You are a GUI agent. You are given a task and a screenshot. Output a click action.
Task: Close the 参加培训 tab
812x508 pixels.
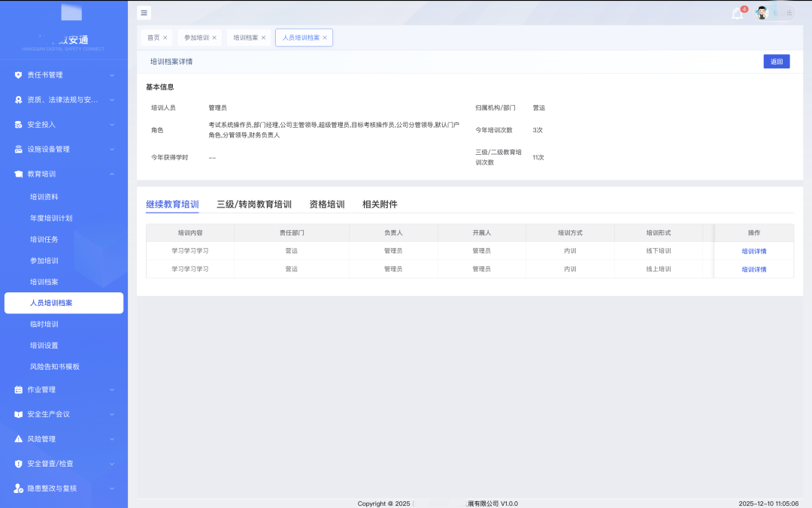click(214, 38)
